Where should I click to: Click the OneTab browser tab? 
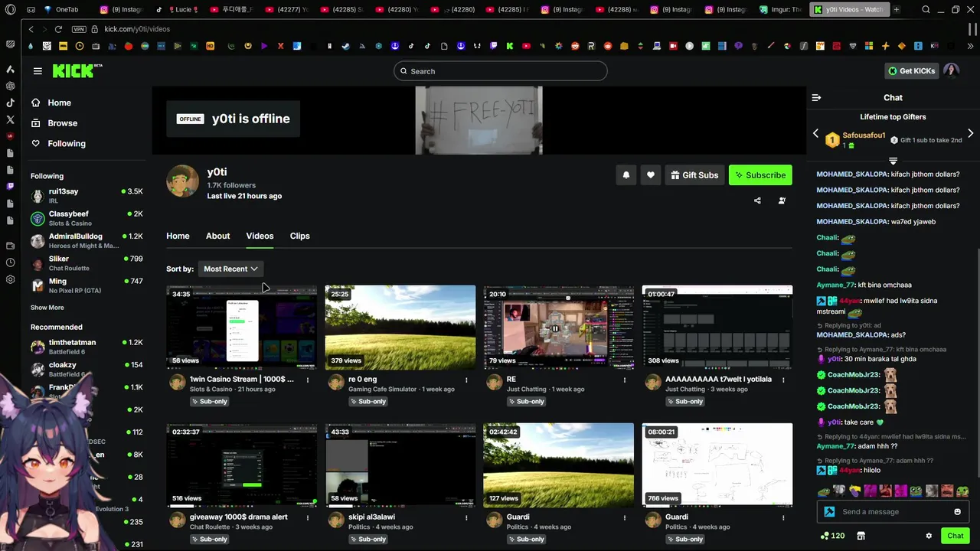(63, 10)
